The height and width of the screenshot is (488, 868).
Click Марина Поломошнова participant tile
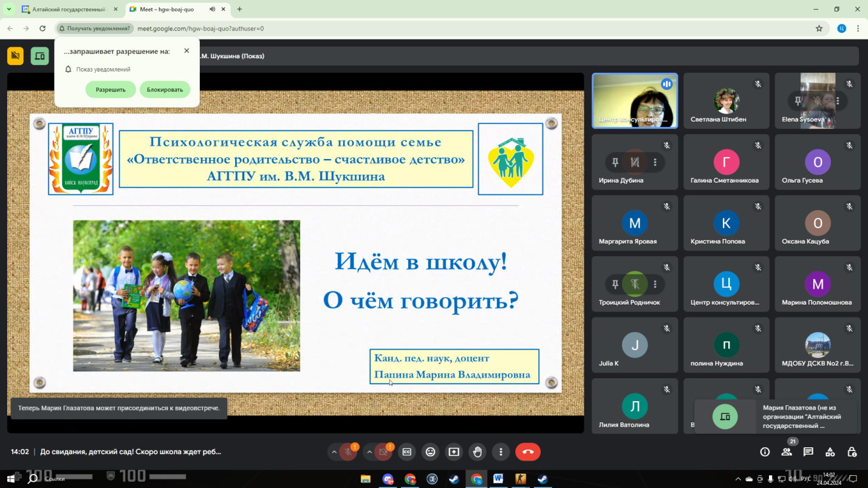pos(818,284)
